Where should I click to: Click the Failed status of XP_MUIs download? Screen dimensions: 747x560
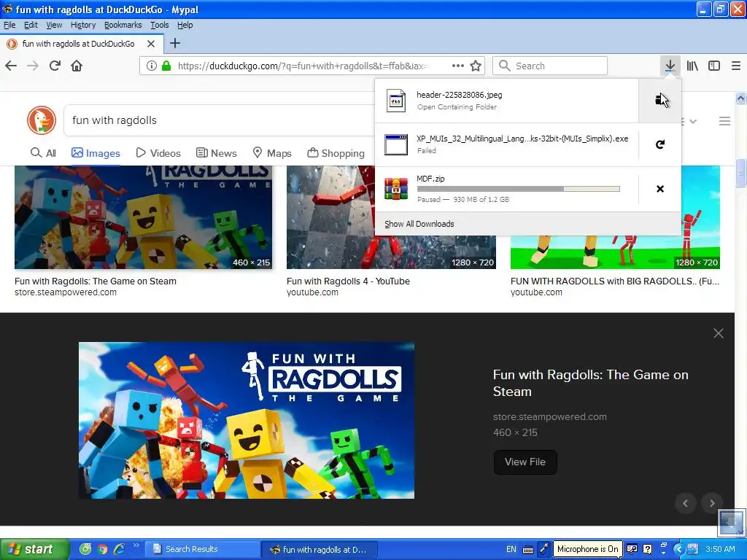click(426, 150)
